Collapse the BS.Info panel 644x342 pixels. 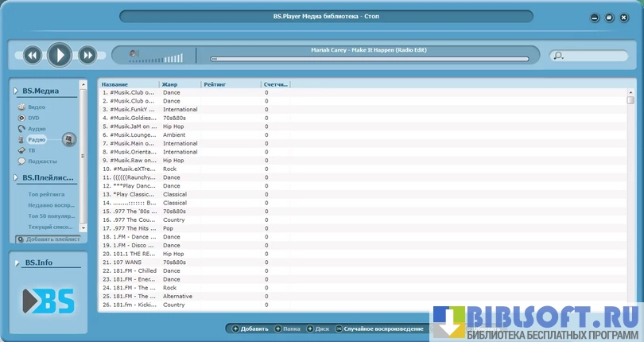(x=16, y=262)
